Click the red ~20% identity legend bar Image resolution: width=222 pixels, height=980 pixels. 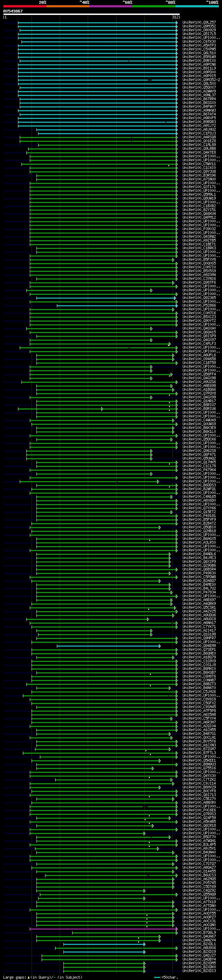(25, 6)
